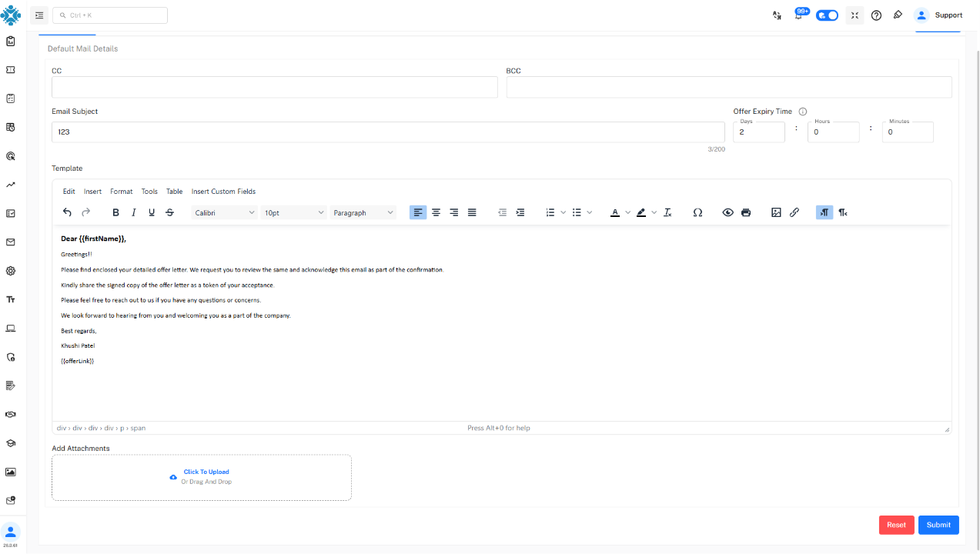Viewport: 980px width, 554px height.
Task: Open the Tools menu
Action: [149, 192]
